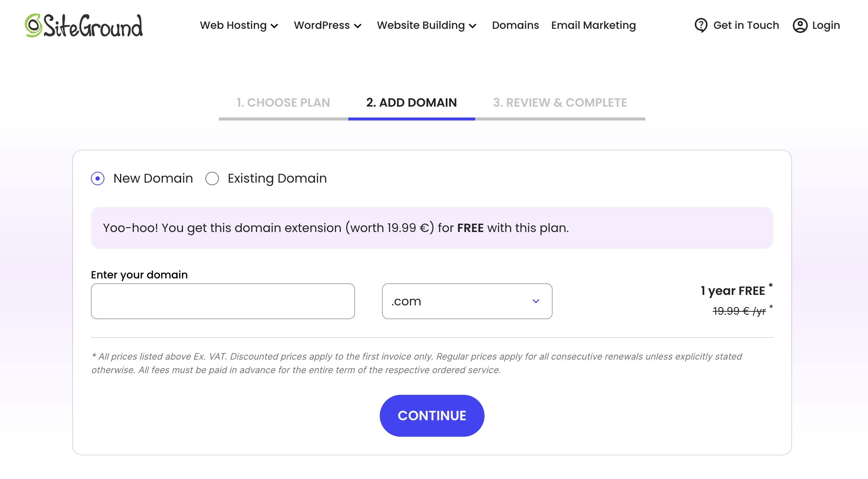
Task: Focus the Enter your domain text field
Action: 223,301
